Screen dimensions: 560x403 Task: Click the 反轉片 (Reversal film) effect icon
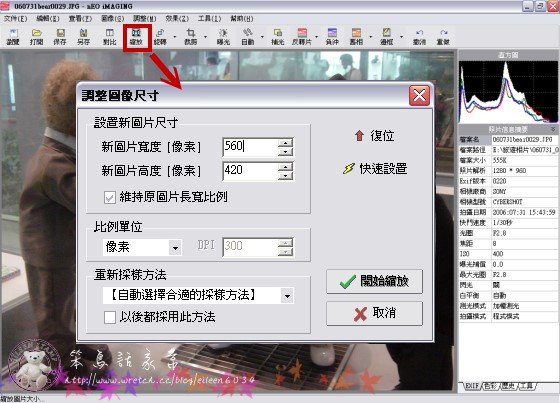tap(302, 37)
